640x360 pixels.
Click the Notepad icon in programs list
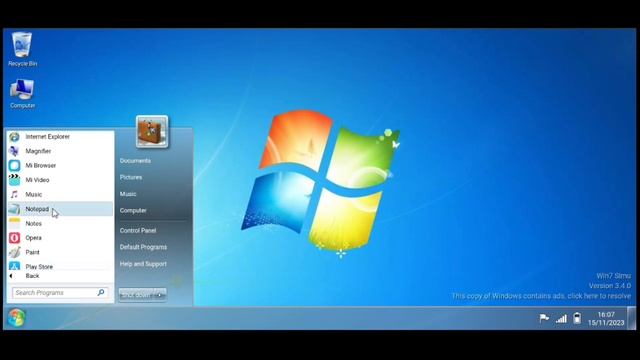(x=14, y=209)
